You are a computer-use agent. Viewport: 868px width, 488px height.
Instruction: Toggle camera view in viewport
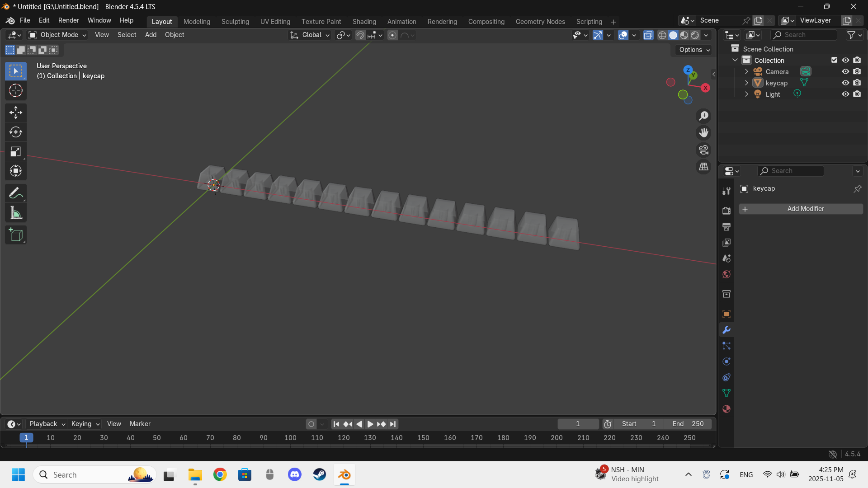click(703, 150)
